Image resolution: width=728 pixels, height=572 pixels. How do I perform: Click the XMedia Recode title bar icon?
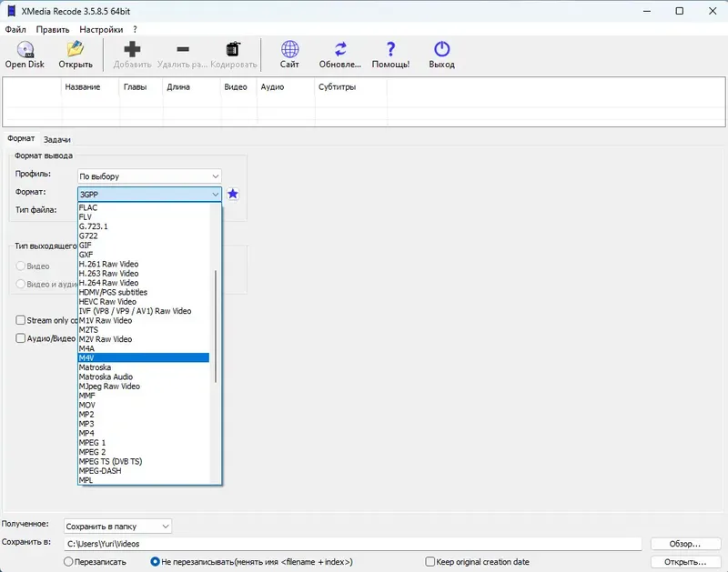point(12,11)
